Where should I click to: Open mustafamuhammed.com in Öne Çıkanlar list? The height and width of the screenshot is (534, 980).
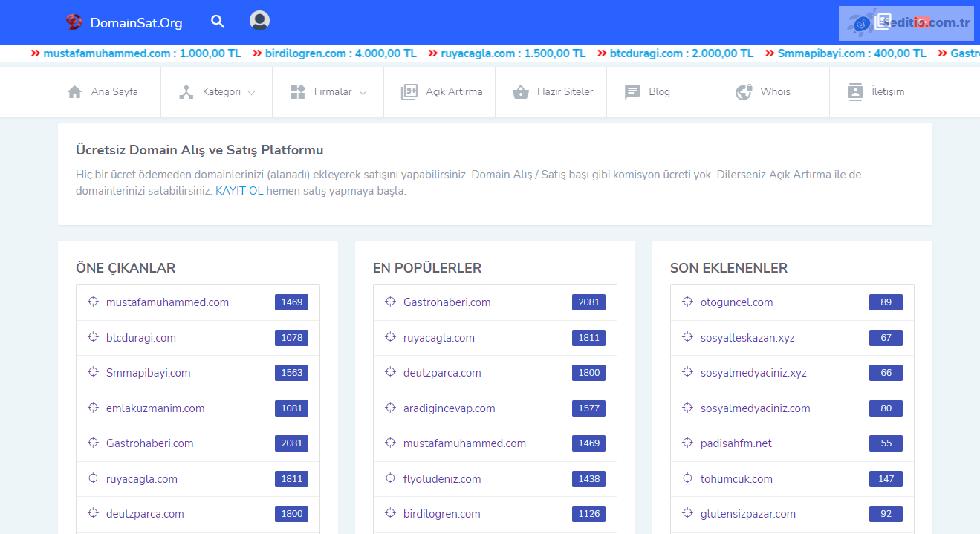click(167, 302)
